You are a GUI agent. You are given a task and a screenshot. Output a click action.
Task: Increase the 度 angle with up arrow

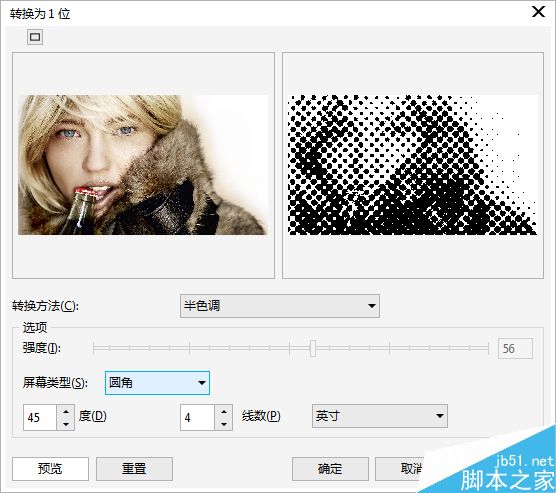(66, 411)
